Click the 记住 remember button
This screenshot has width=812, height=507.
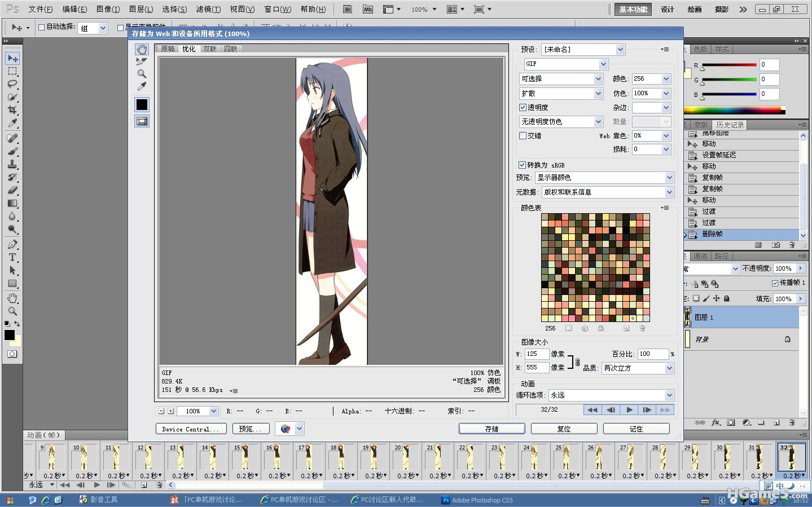[637, 429]
